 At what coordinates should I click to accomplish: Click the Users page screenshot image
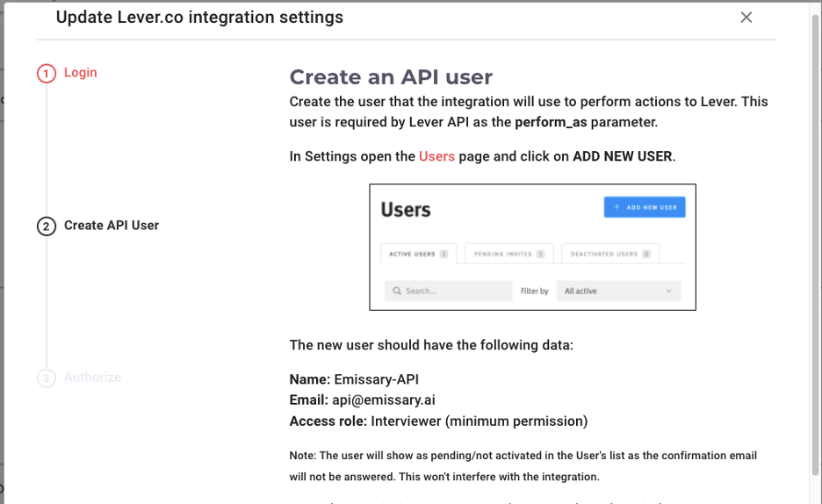[x=532, y=248]
